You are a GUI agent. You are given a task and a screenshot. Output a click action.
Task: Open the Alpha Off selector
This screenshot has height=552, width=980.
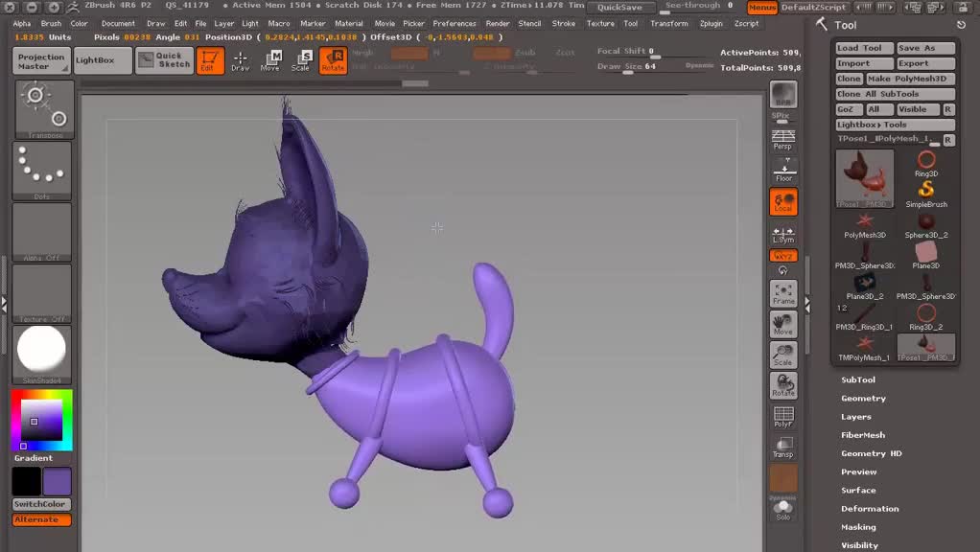(x=42, y=232)
